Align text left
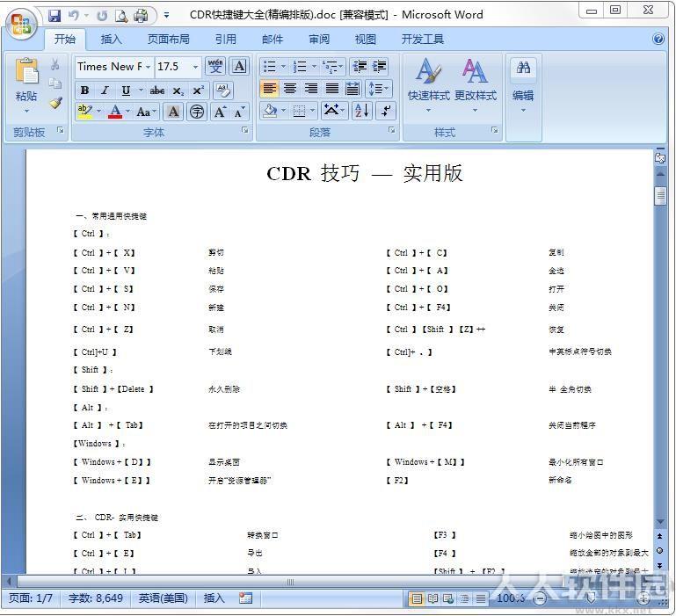This screenshot has width=676, height=616. click(x=270, y=89)
